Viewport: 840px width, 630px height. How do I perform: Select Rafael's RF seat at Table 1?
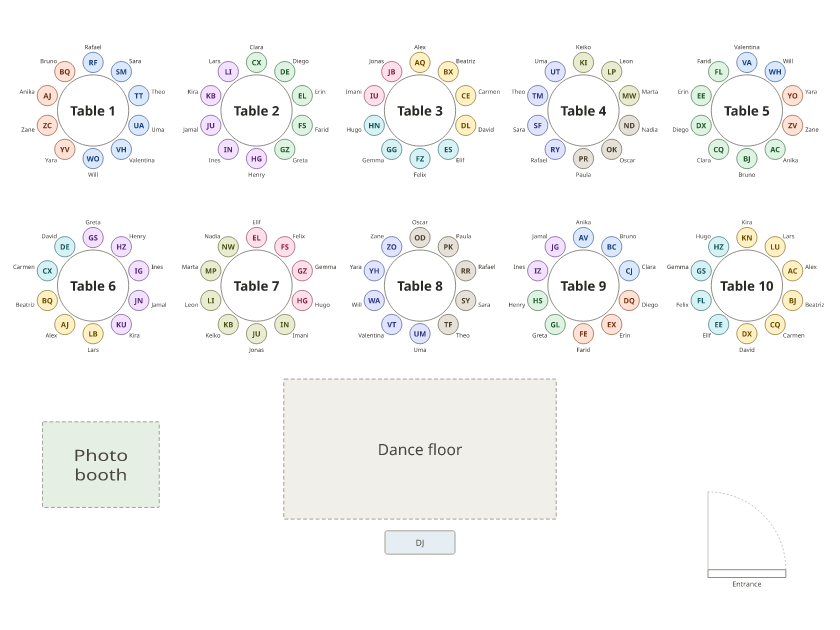pos(93,63)
